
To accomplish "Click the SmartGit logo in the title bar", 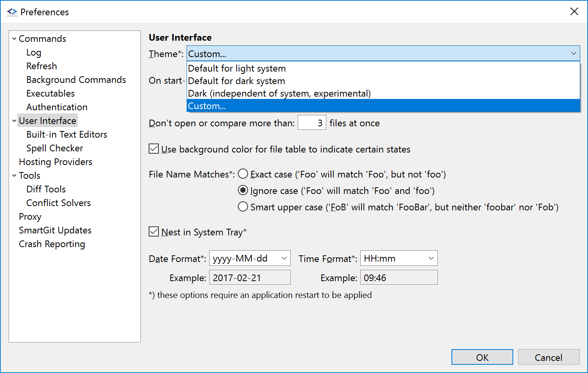I will [x=12, y=12].
